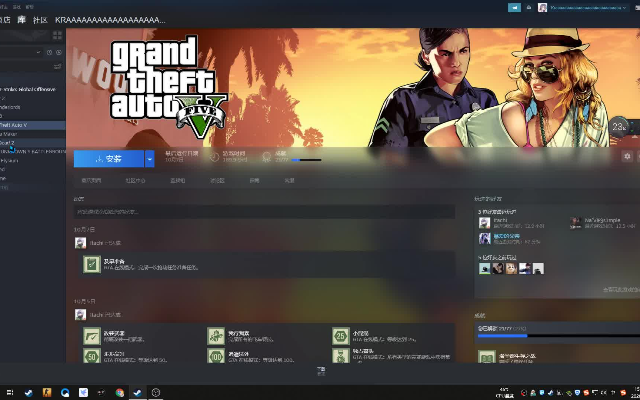Click the user avatar in top bar
Image resolution: width=640 pixels, height=400 pixels.
tap(542, 7)
